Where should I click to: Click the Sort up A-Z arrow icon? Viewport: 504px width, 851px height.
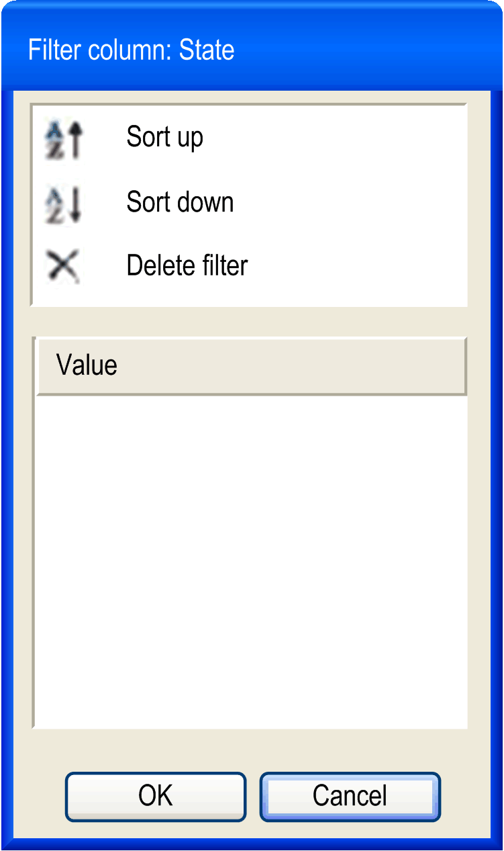click(62, 139)
